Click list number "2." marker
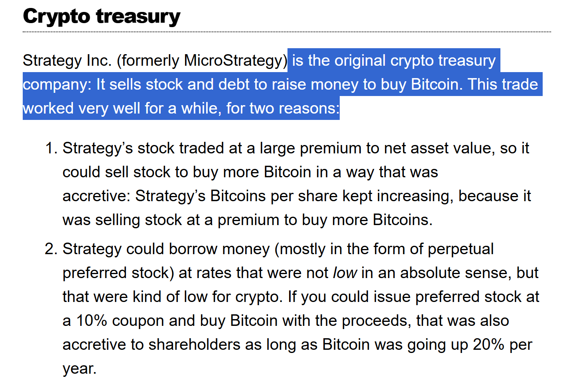This screenshot has width=567, height=392. (51, 249)
